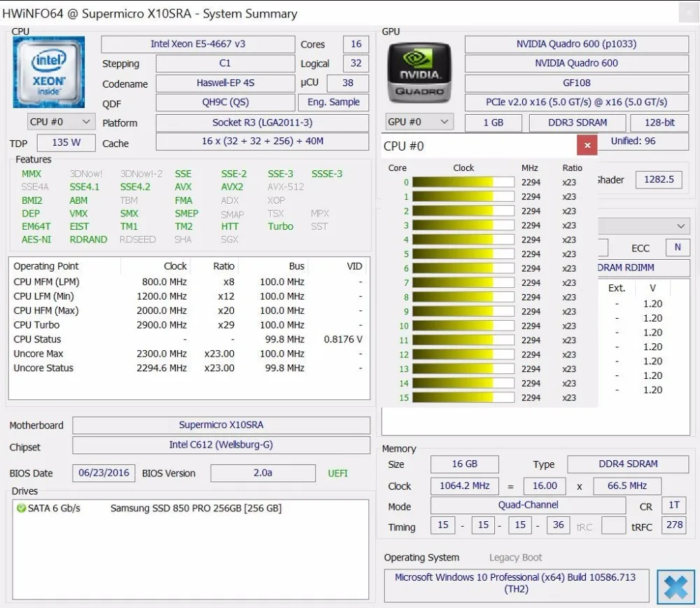Image resolution: width=700 pixels, height=608 pixels.
Task: Click the 0.8176 V VID value
Action: [343, 340]
